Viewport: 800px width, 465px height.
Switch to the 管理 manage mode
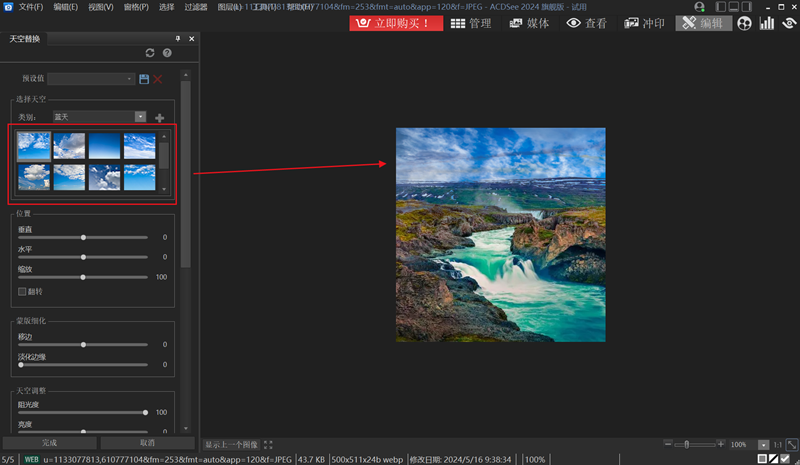(470, 23)
